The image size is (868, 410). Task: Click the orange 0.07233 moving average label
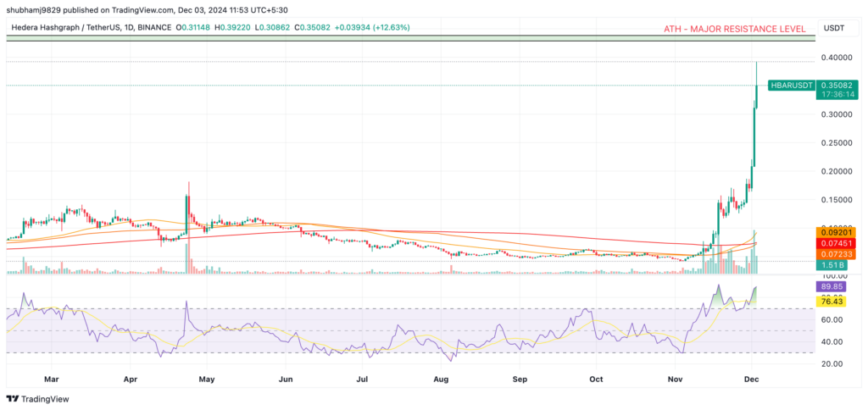(837, 254)
